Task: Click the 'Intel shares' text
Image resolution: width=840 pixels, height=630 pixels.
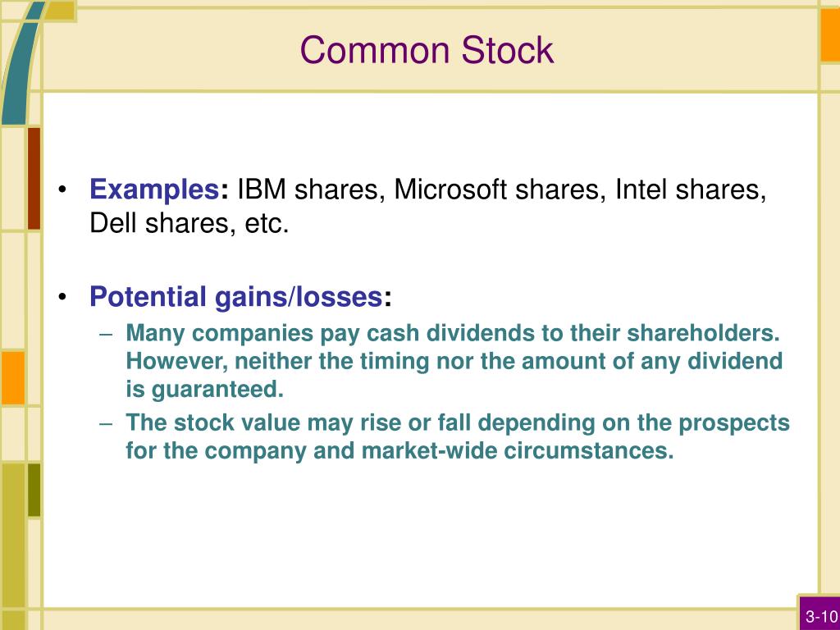Action: point(687,189)
